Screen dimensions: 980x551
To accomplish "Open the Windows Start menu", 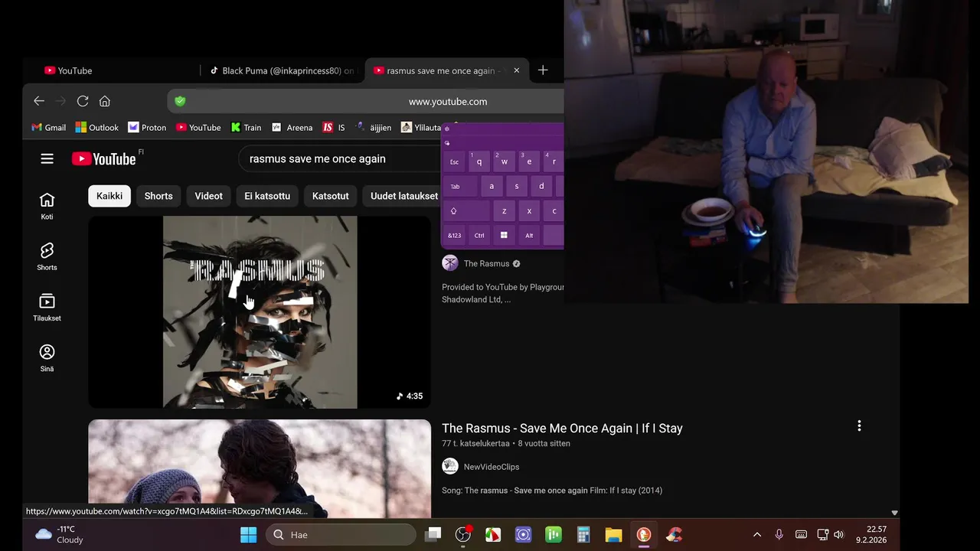I will [x=249, y=535].
